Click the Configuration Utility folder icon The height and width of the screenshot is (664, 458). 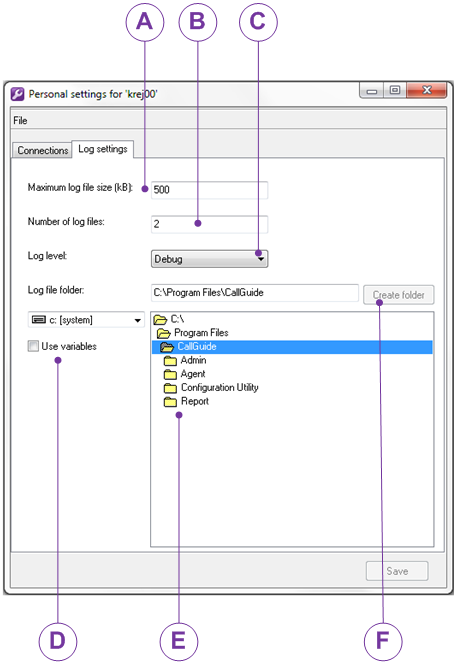pos(170,388)
